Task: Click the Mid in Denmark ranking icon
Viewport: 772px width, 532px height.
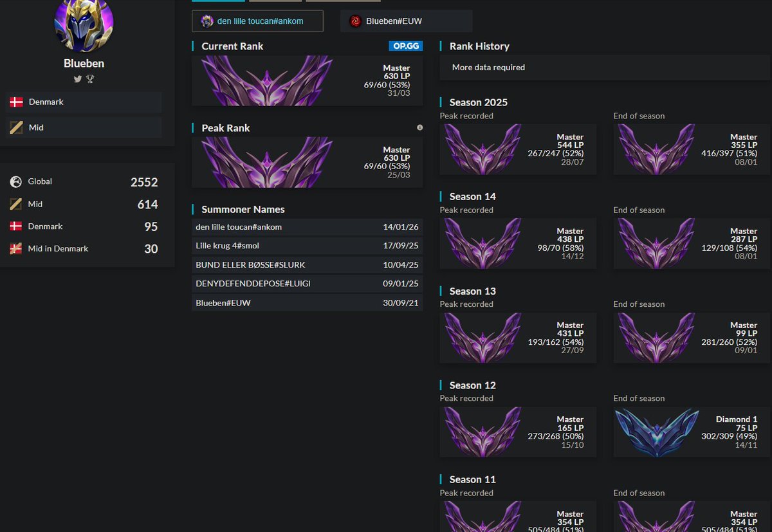Action: pyautogui.click(x=16, y=249)
